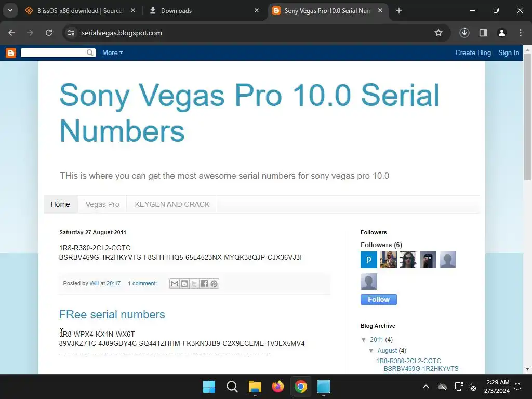The width and height of the screenshot is (532, 399).
Task: Expand the More dropdown in Blogger navbar
Action: coord(113,53)
